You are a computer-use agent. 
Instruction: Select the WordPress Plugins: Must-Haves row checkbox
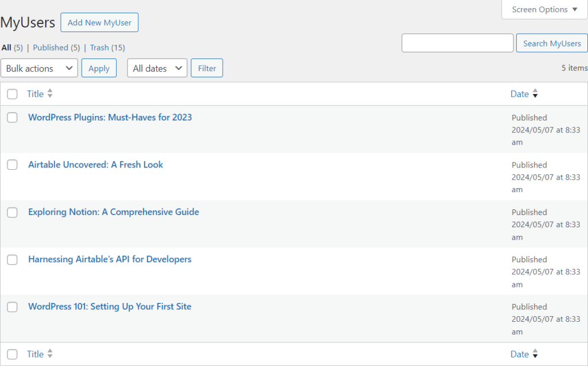coord(13,118)
